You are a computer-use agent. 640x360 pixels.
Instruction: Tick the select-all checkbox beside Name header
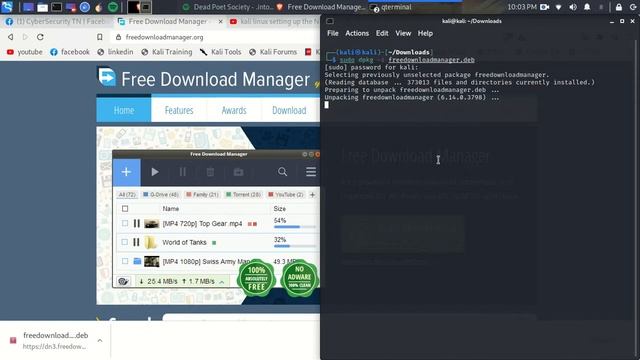(x=125, y=209)
